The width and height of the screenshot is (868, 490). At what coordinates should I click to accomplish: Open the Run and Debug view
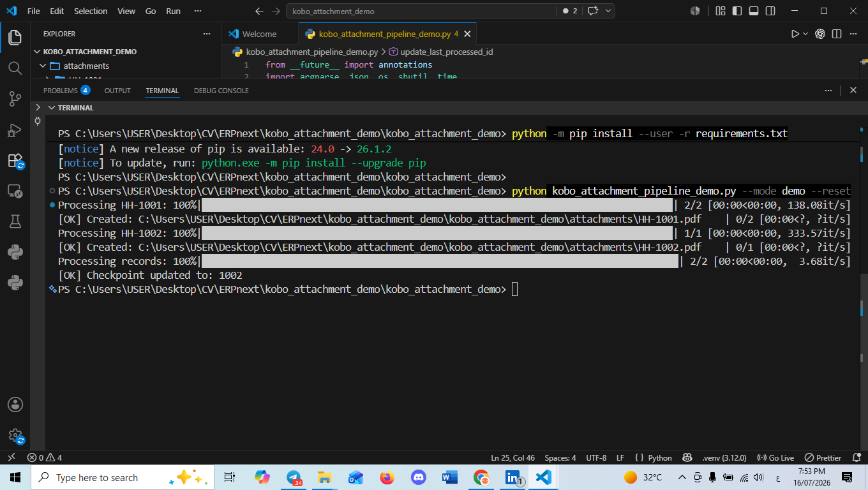click(x=15, y=130)
